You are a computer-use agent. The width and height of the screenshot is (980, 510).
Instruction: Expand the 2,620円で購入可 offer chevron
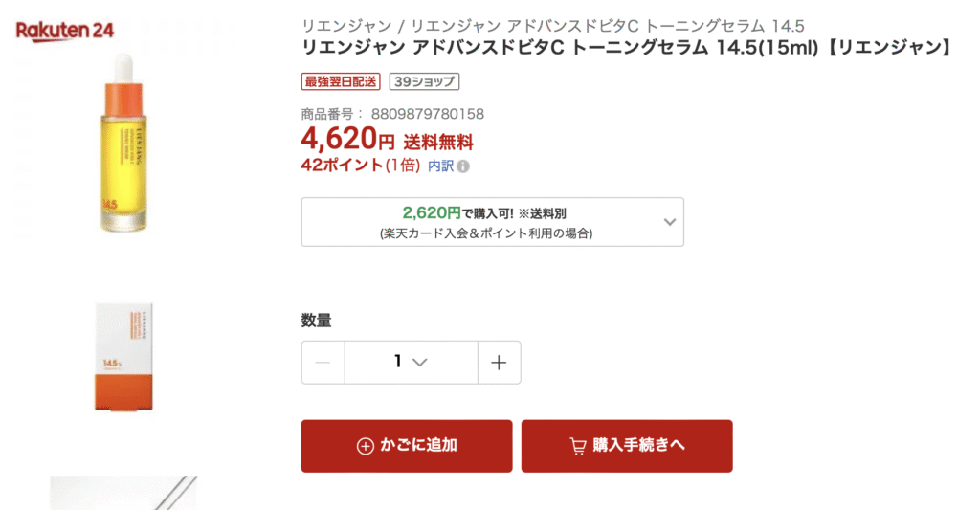click(670, 222)
